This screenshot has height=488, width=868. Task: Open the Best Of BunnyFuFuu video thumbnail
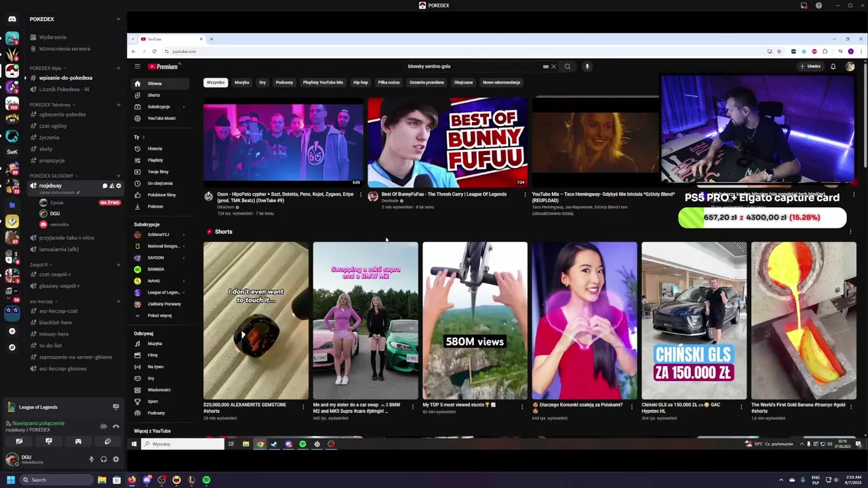pos(448,142)
